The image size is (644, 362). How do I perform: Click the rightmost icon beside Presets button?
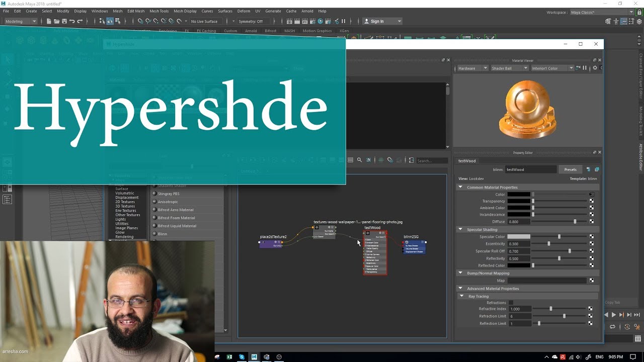(597, 169)
